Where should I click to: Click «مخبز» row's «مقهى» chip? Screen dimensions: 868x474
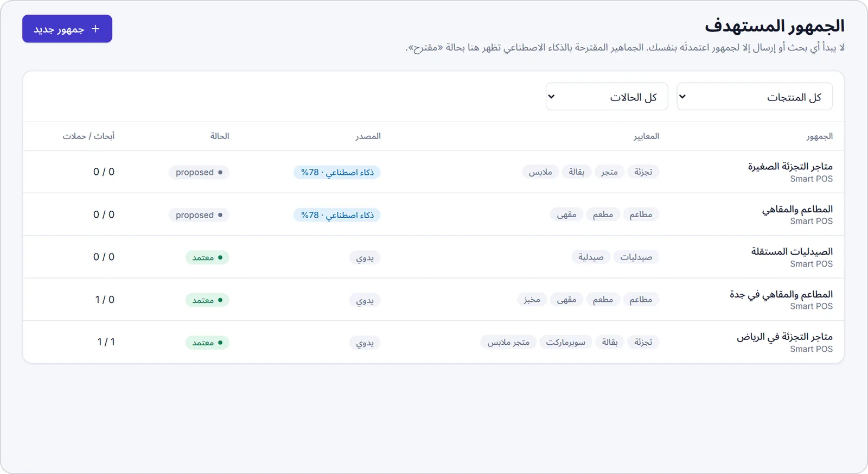pos(566,300)
